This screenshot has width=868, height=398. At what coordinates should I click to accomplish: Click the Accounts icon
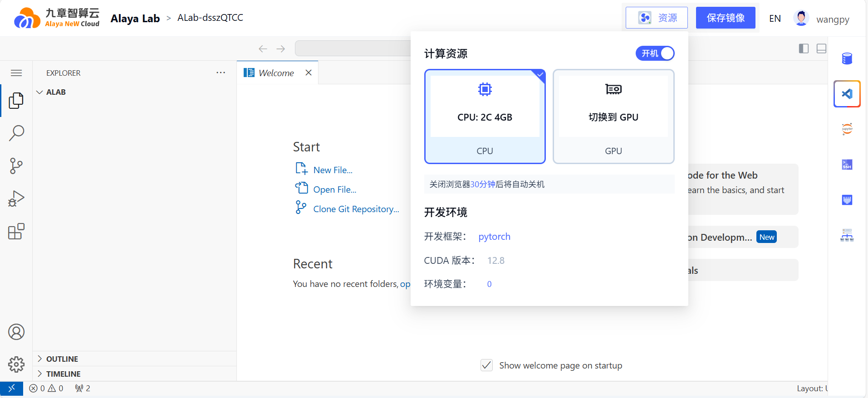(x=16, y=332)
